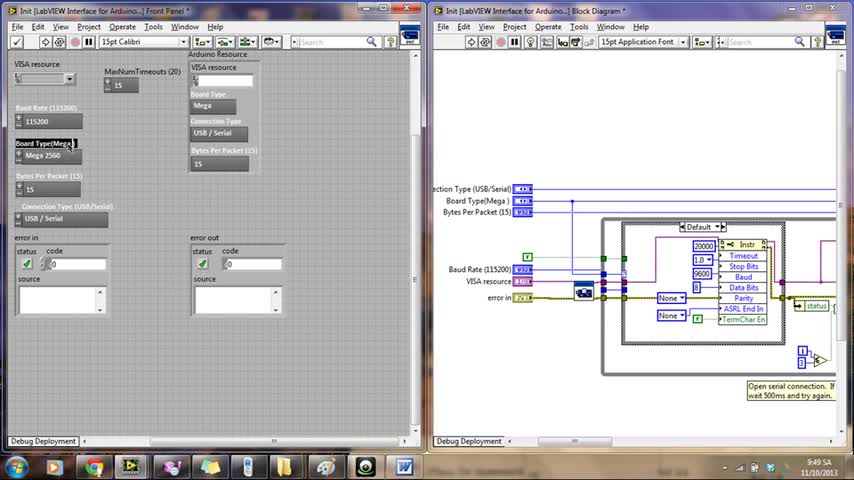Open Project menu in Block Diagram
The width and height of the screenshot is (854, 480).
pyautogui.click(x=515, y=27)
